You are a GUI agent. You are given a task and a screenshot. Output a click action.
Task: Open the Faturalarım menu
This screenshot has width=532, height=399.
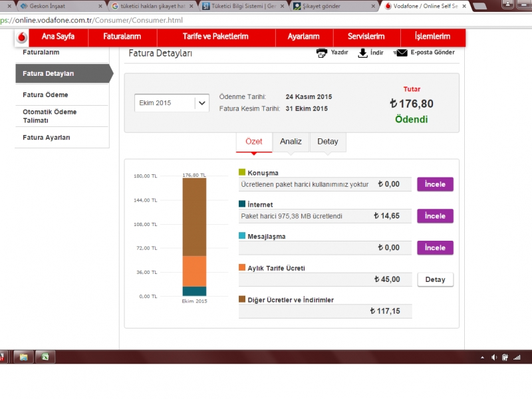pos(122,37)
